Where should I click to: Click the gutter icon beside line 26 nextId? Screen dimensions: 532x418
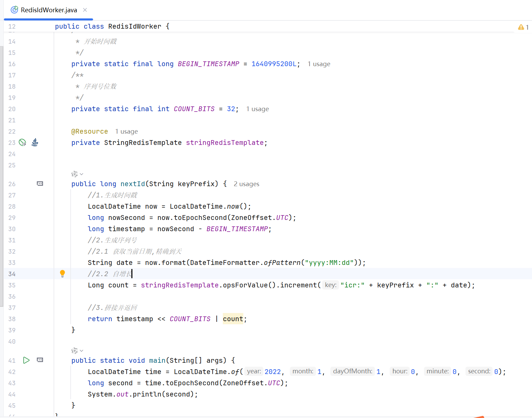coord(40,184)
